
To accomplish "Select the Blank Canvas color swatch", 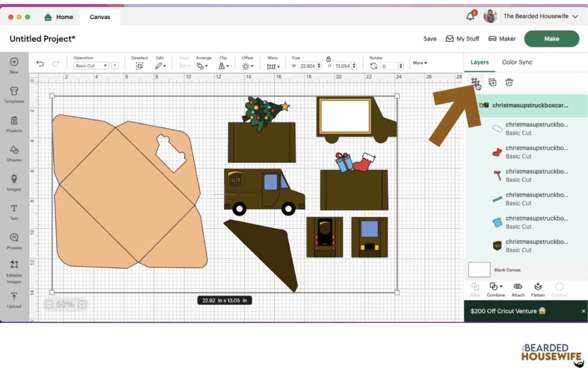I will click(479, 270).
